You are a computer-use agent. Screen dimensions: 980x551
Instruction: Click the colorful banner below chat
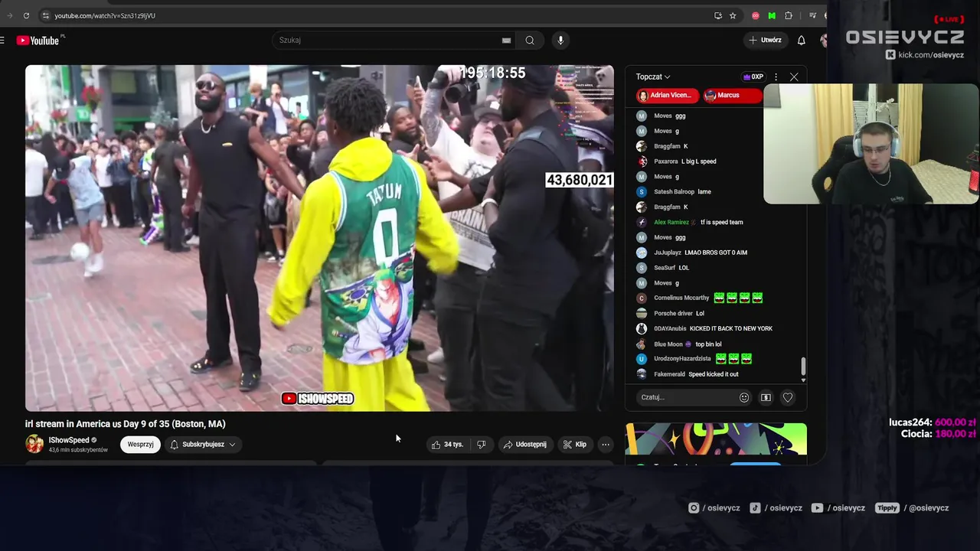coord(716,439)
